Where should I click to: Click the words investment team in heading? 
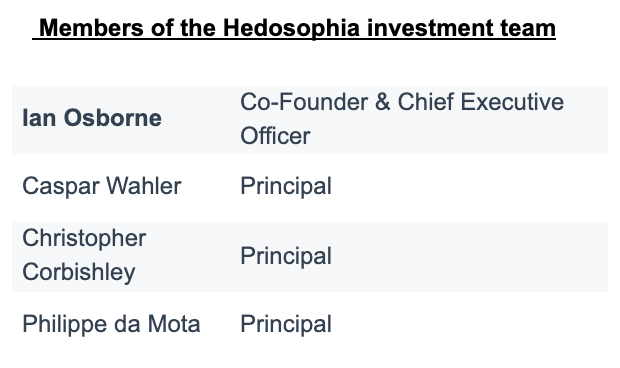click(x=461, y=28)
